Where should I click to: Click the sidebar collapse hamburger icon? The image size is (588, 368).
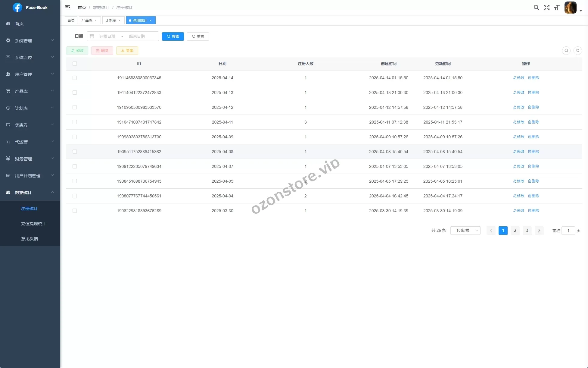[x=68, y=7]
